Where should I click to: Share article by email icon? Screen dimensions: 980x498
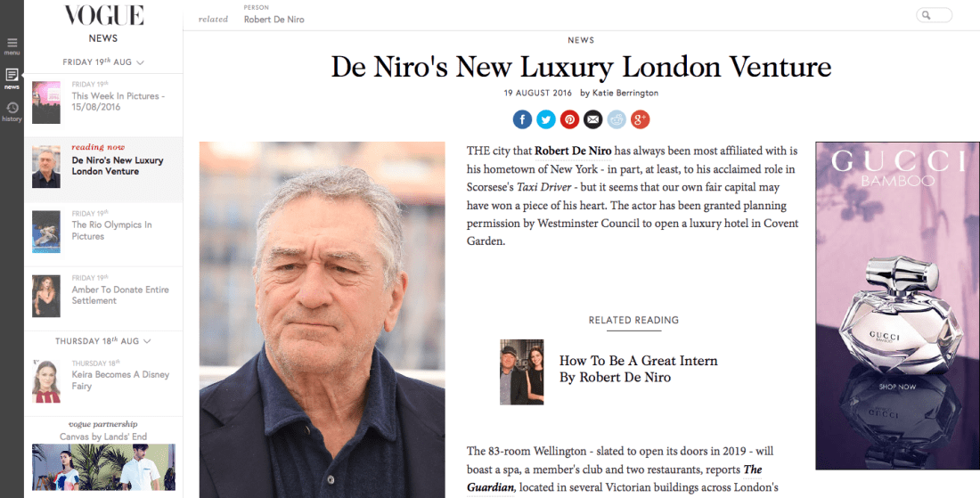tap(592, 118)
